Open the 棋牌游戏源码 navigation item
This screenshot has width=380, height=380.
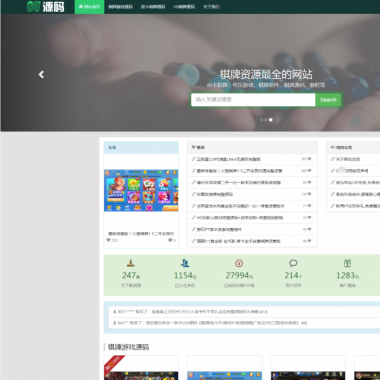point(120,7)
